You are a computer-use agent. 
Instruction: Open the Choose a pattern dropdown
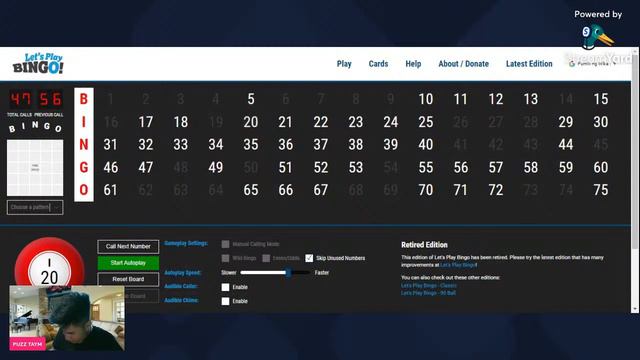pyautogui.click(x=35, y=207)
